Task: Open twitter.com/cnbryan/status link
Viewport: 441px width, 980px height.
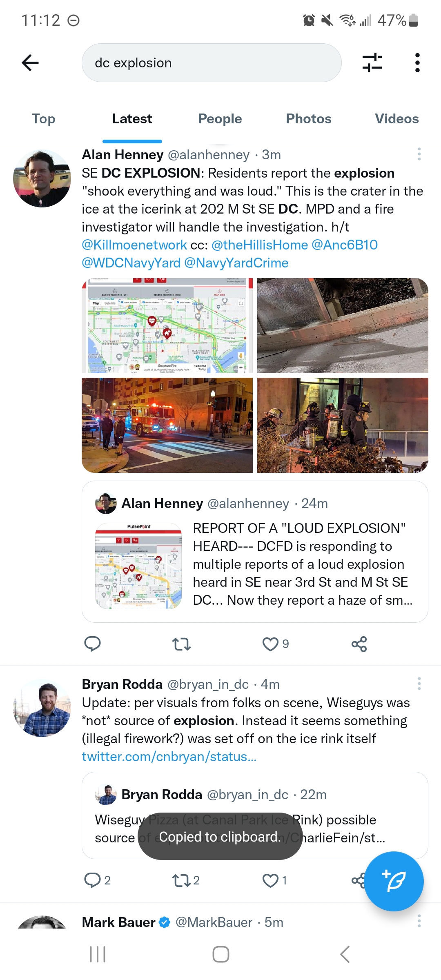Action: point(169,757)
